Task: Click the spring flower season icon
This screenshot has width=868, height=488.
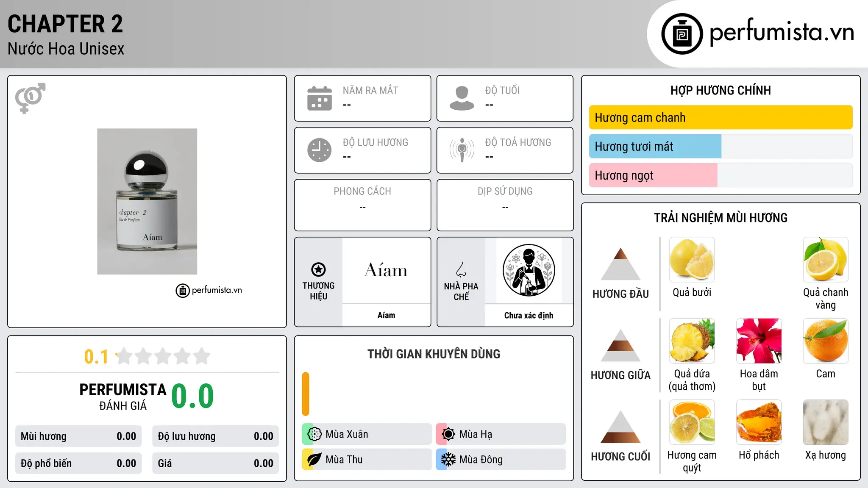Action: [314, 434]
